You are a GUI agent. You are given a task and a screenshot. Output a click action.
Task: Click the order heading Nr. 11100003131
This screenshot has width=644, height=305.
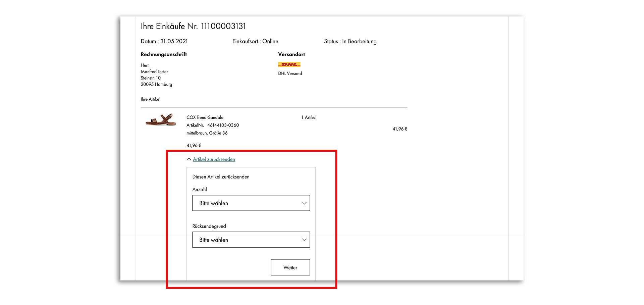click(x=193, y=26)
